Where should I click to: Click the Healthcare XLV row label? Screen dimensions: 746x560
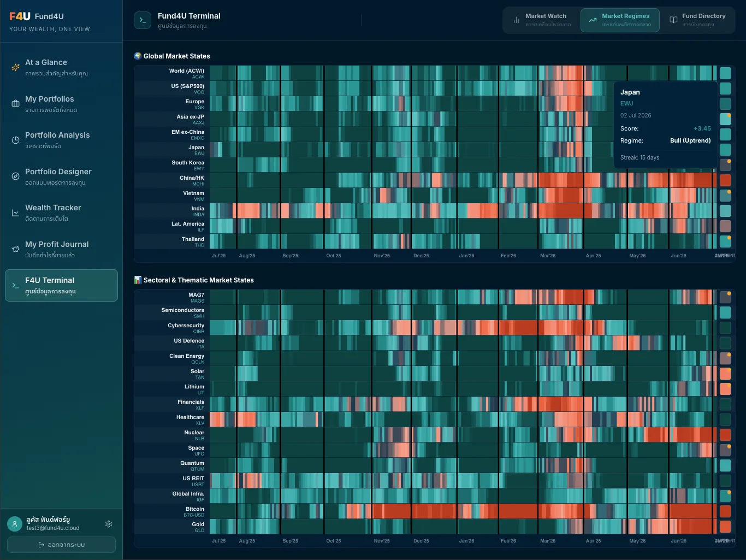[x=190, y=420]
